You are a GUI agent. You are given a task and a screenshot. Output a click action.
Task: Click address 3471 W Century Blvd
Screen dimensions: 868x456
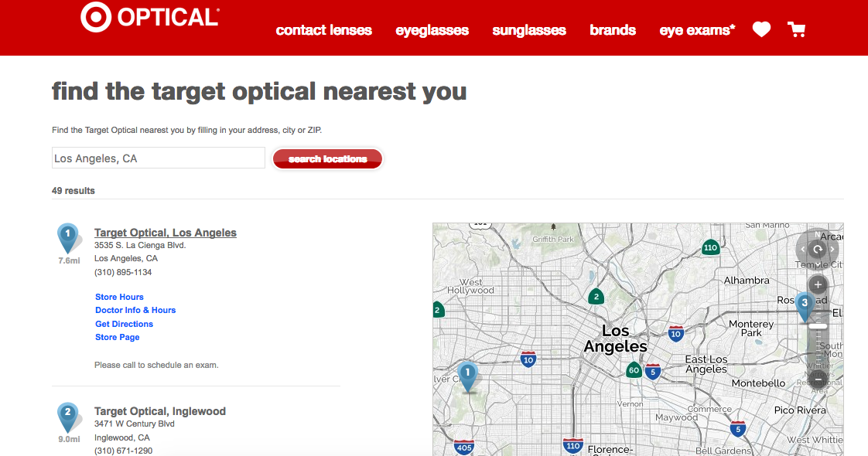coord(134,424)
